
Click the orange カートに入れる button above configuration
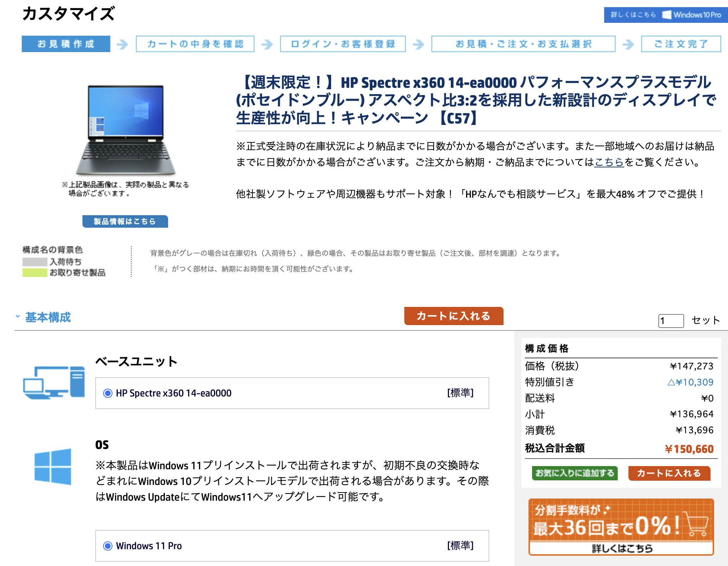coord(454,316)
